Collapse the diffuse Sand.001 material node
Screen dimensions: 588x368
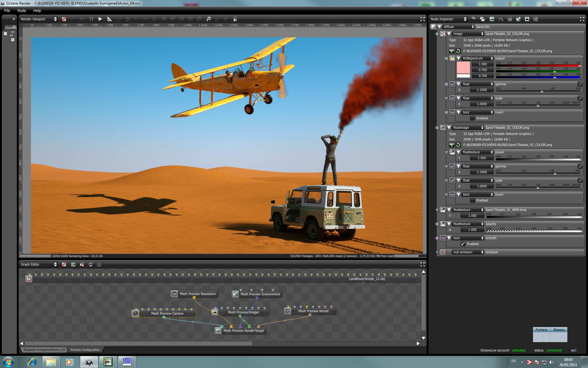(439, 27)
